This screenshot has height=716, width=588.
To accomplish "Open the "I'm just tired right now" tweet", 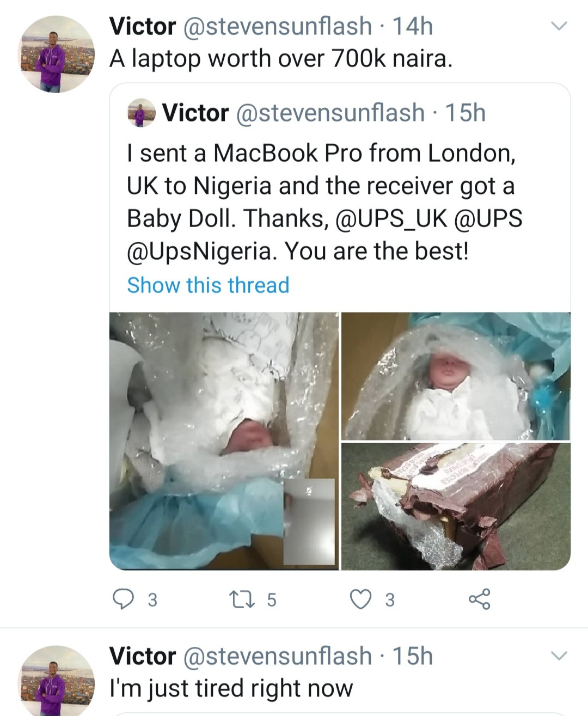I will tap(231, 688).
